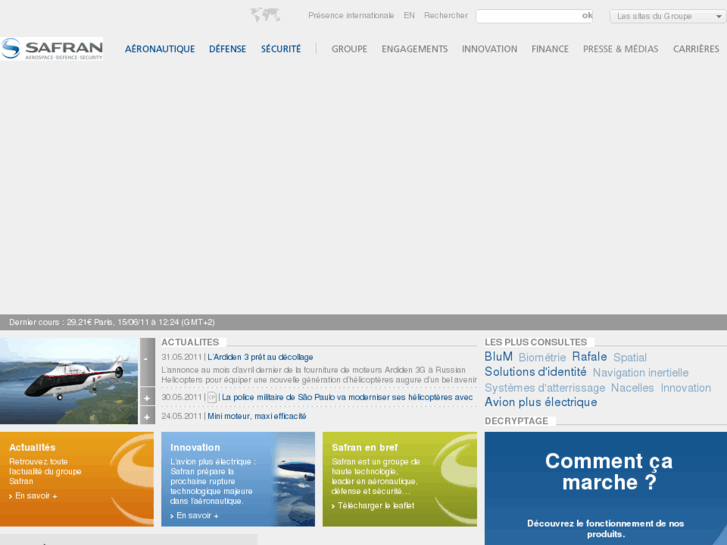Open the CP press release icon
Viewport: 727px width, 545px height.
[x=212, y=398]
